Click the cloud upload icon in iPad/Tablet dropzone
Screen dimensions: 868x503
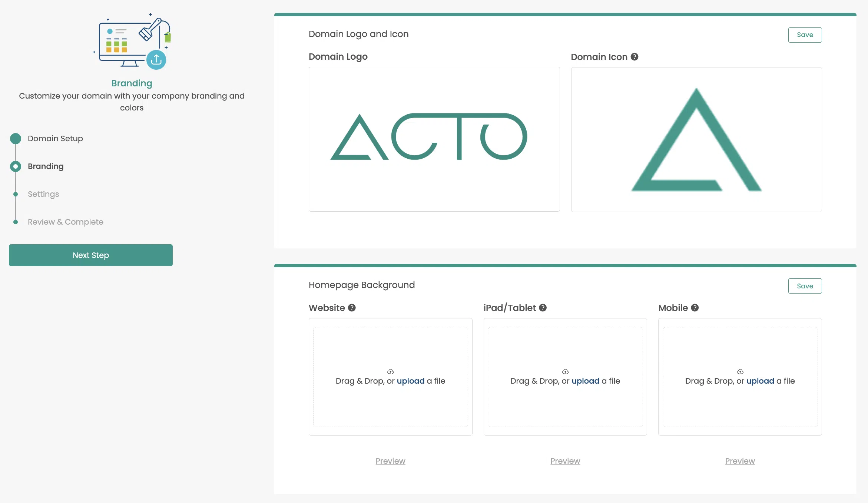(565, 371)
